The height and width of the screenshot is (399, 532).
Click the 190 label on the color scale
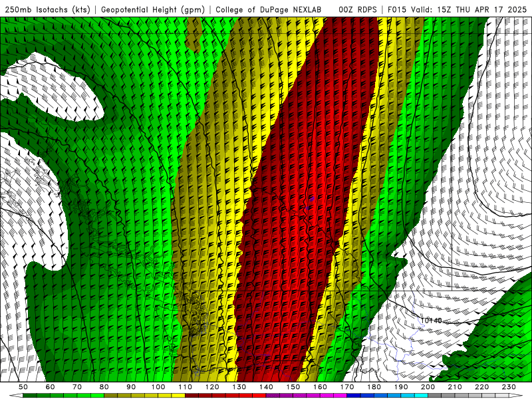click(x=401, y=387)
